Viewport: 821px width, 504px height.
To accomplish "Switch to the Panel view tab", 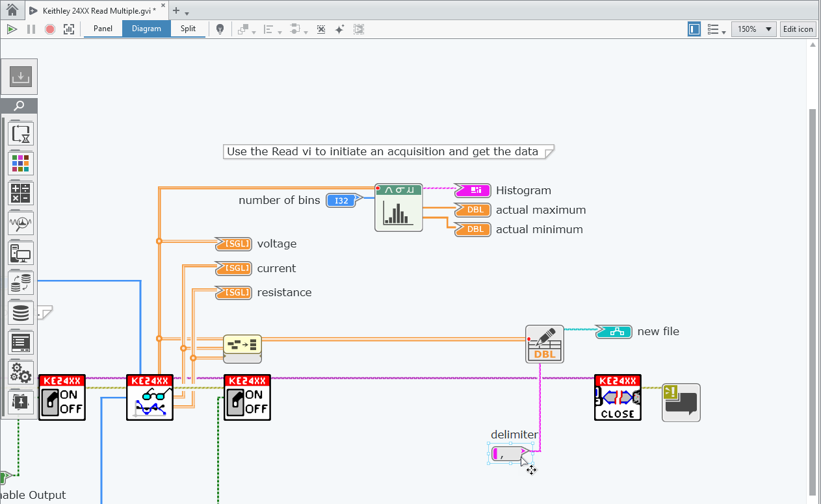I will (x=103, y=29).
